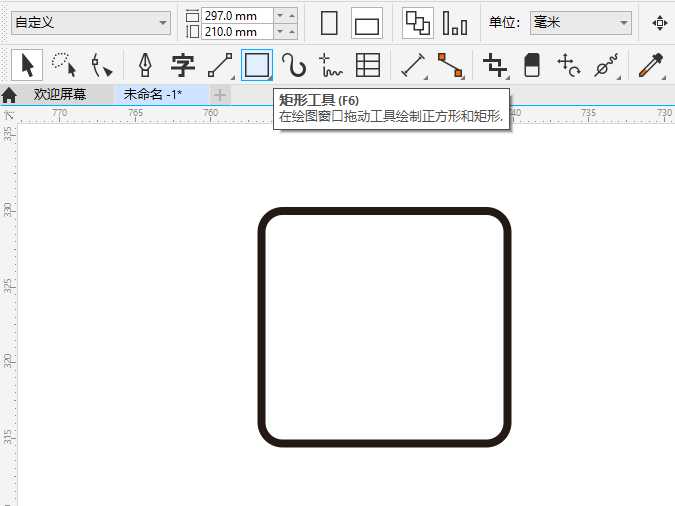Select the Smear/Twirl tool

pos(607,65)
